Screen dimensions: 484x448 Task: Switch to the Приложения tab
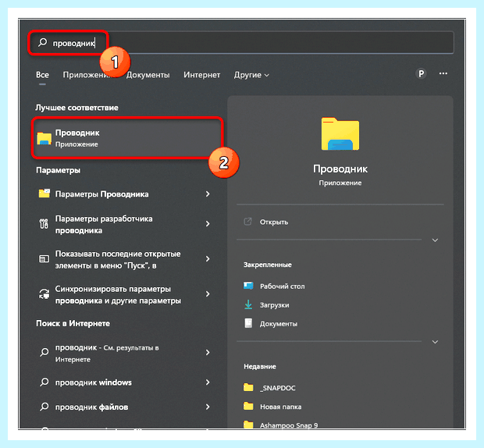[86, 75]
